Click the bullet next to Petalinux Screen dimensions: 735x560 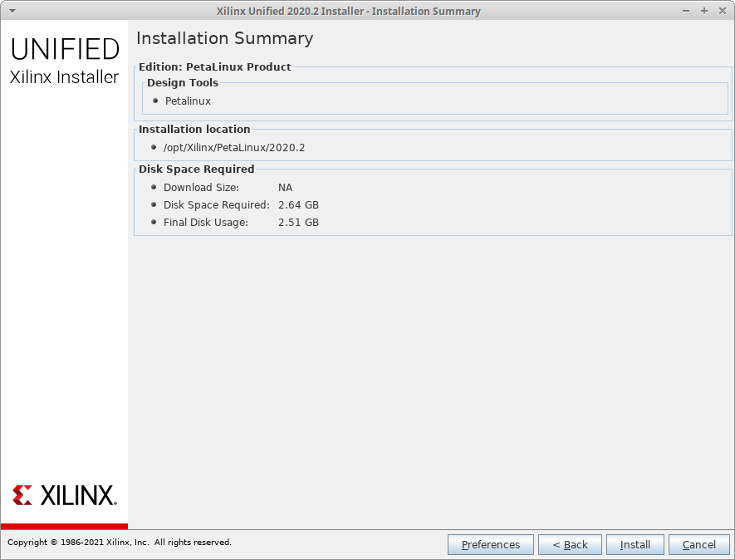tap(155, 101)
